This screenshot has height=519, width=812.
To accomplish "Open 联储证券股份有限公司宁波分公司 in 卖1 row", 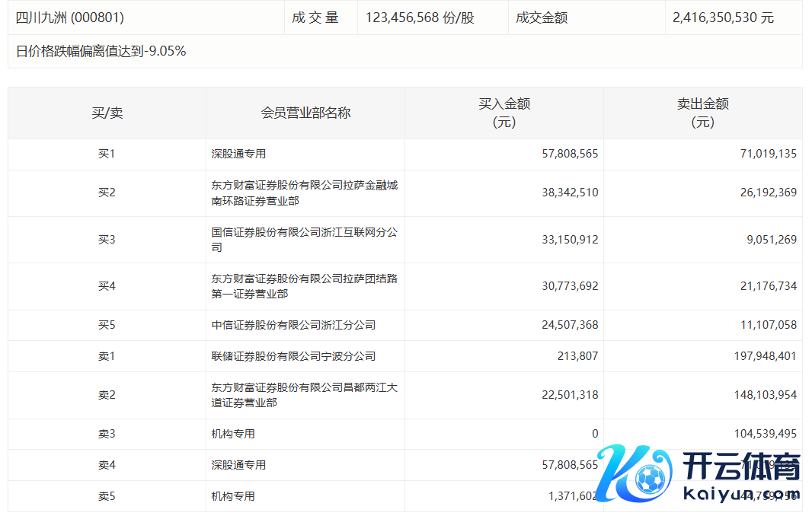I will [293, 356].
